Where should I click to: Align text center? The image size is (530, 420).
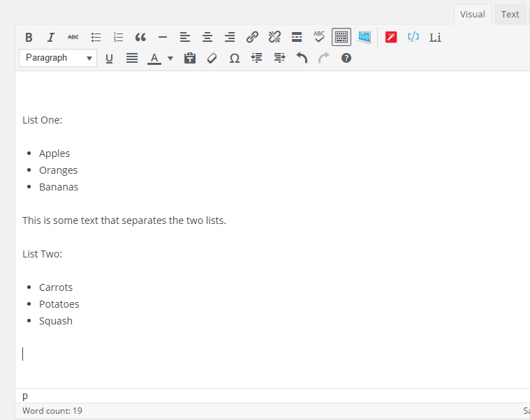click(207, 37)
